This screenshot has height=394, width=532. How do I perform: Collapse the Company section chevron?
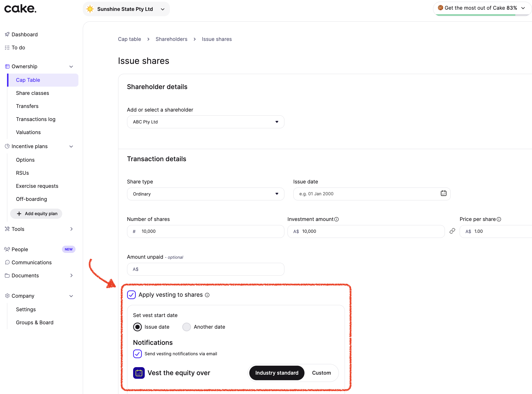click(71, 296)
